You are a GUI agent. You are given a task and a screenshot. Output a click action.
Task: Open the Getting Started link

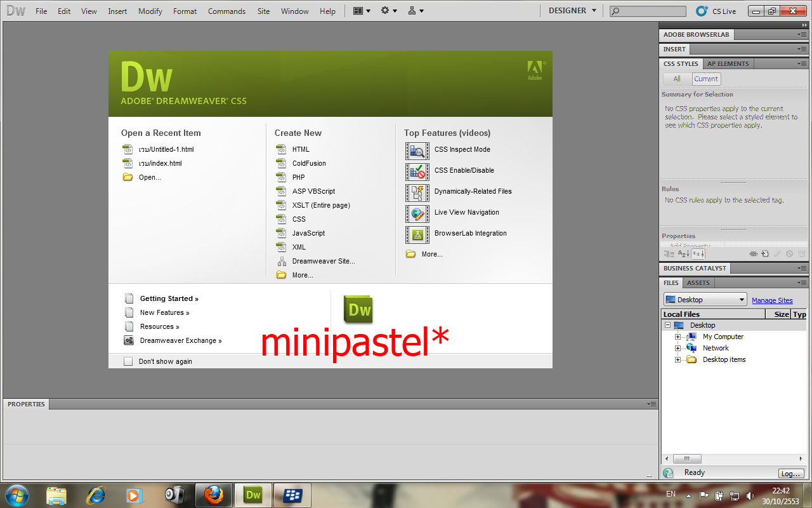pyautogui.click(x=169, y=298)
